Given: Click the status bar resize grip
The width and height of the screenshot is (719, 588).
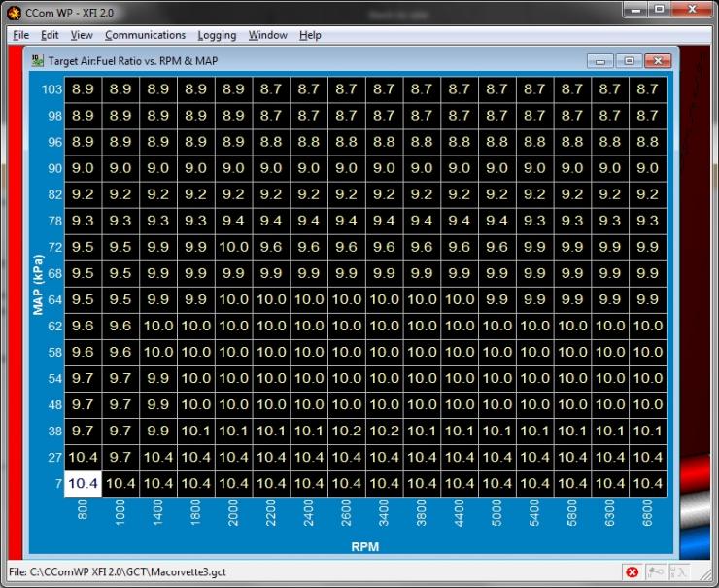Looking at the screenshot, I should (705, 573).
